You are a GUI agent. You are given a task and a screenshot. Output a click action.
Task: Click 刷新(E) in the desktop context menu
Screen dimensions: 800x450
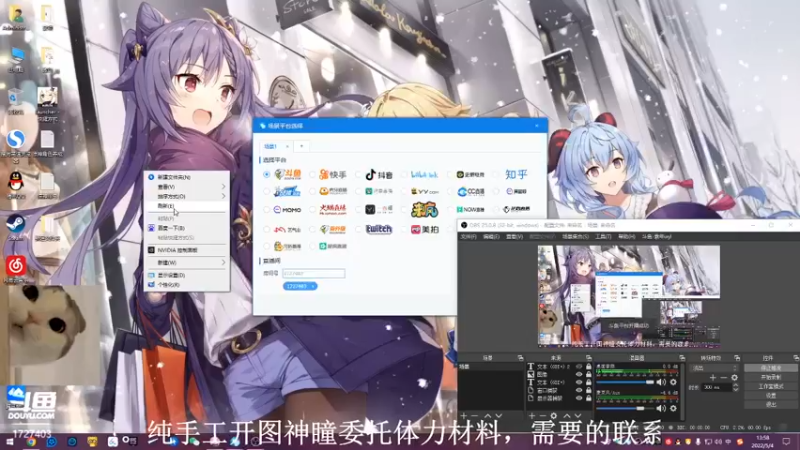pos(187,206)
